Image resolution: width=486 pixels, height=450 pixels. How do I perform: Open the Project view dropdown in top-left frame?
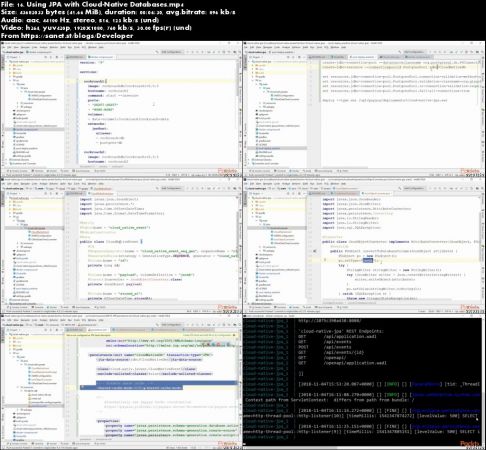[x=14, y=57]
